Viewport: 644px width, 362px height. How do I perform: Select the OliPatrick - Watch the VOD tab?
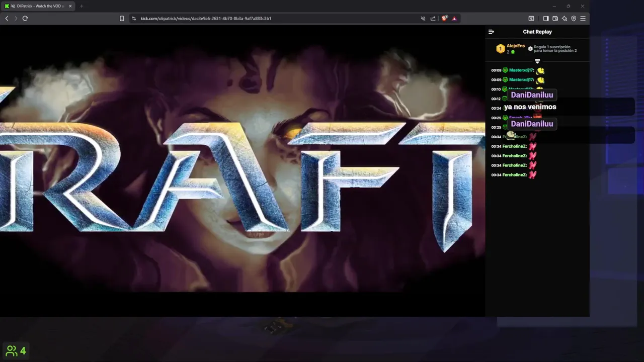38,6
